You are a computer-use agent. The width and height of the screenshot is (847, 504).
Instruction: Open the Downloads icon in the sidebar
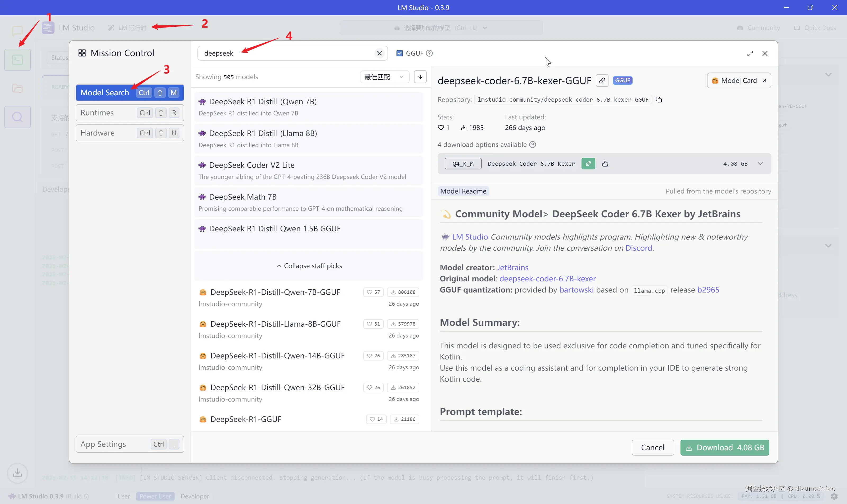[x=17, y=473]
